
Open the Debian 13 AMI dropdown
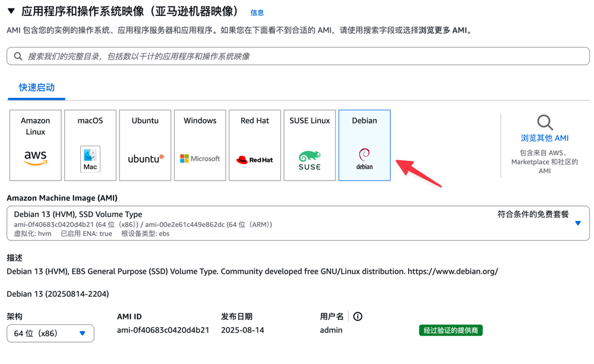point(577,223)
